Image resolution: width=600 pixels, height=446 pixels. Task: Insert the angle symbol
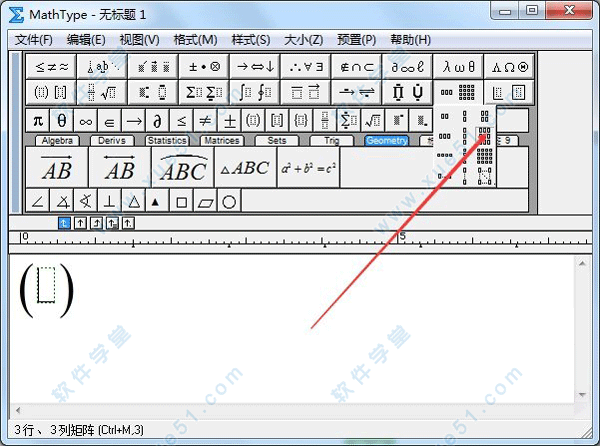(38, 200)
